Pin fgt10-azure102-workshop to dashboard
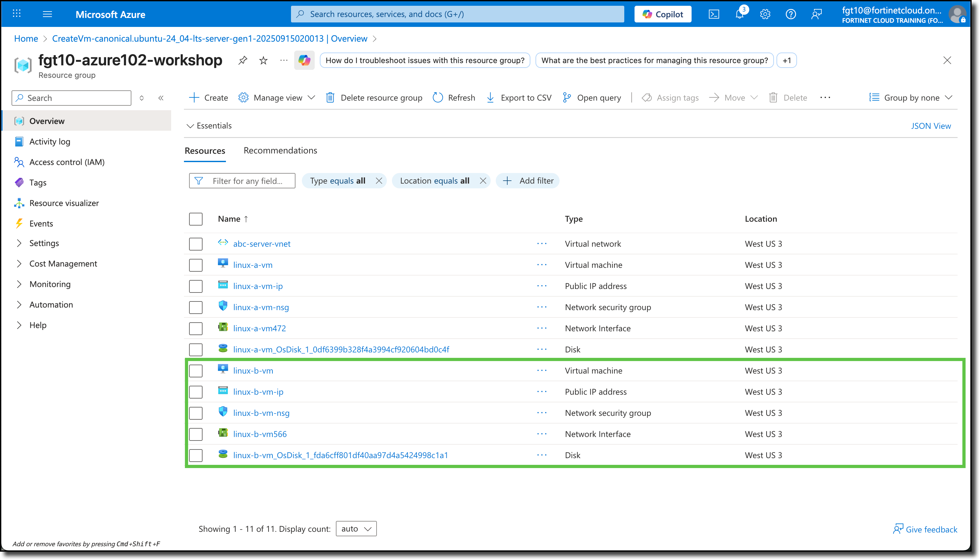Screen dimensions: 980x560 [243, 60]
